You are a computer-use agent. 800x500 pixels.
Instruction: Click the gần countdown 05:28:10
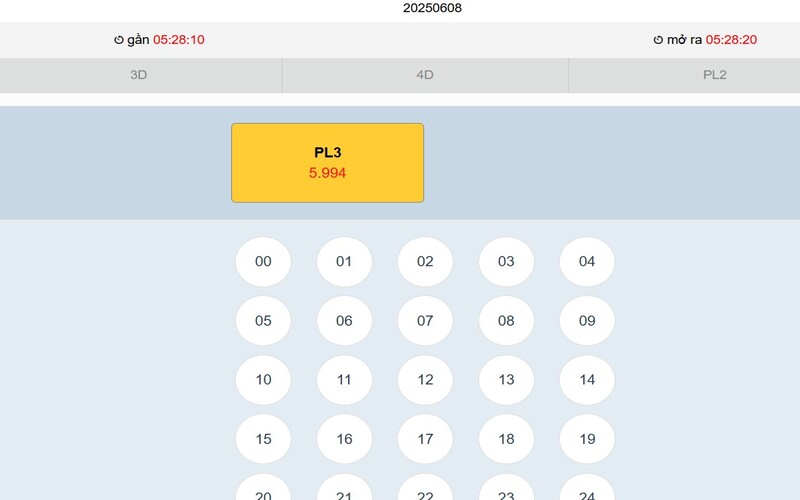179,40
